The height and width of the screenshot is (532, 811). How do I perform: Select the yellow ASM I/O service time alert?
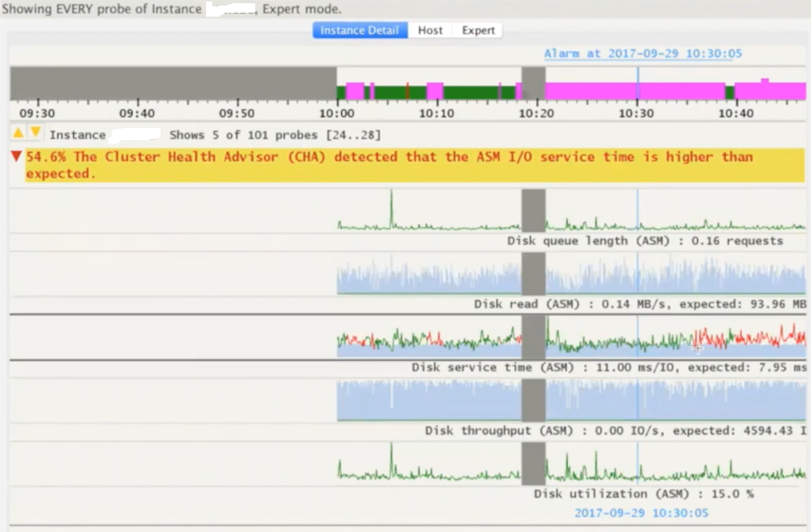413,165
